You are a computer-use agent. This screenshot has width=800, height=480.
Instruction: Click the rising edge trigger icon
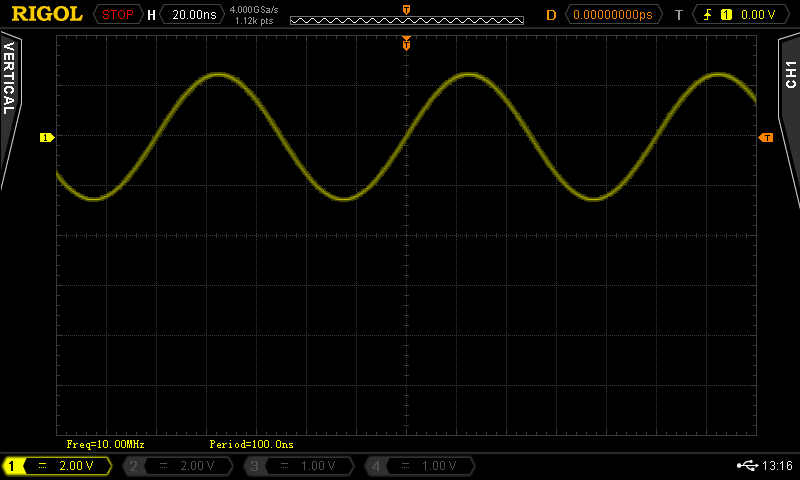[708, 15]
